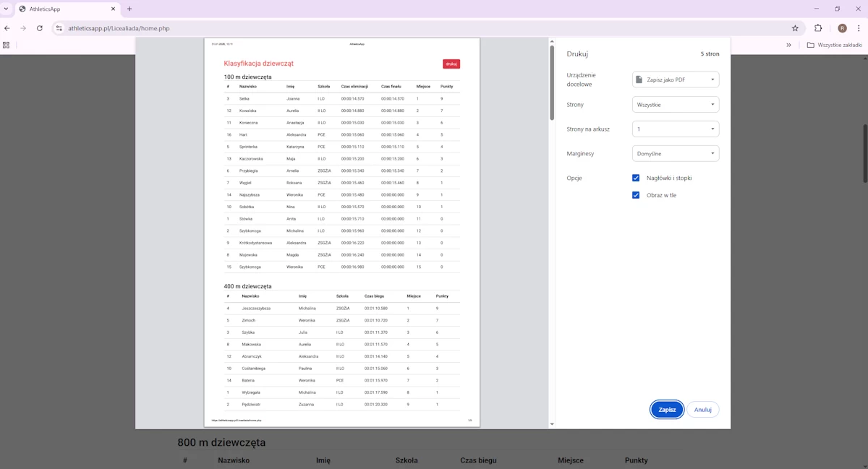Uncheck the Nagłówki i stopki checkbox
This screenshot has width=868, height=469.
[x=636, y=178]
